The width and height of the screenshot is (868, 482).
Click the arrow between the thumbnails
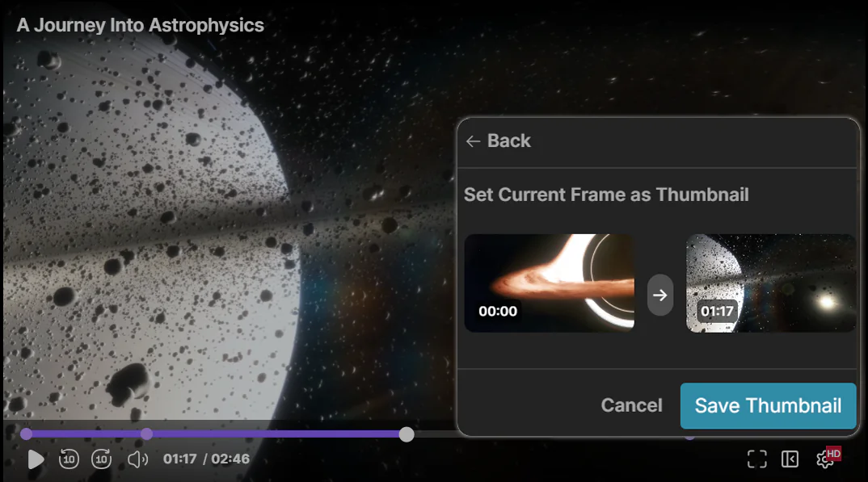point(659,295)
